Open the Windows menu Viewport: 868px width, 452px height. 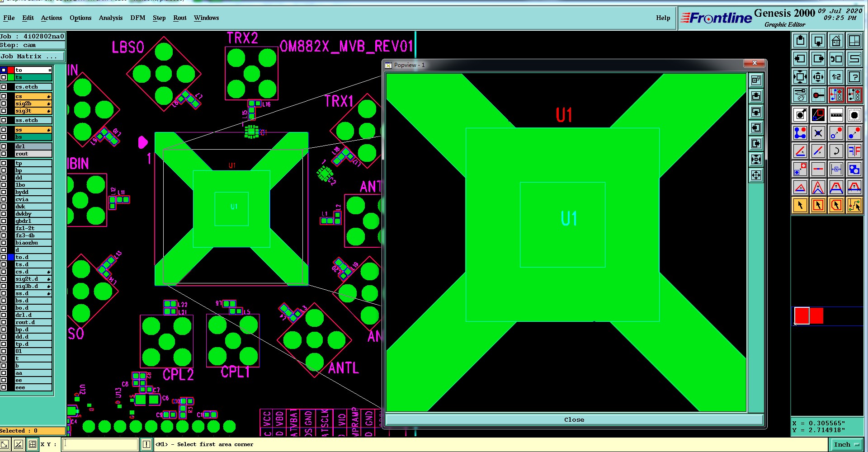pos(207,18)
